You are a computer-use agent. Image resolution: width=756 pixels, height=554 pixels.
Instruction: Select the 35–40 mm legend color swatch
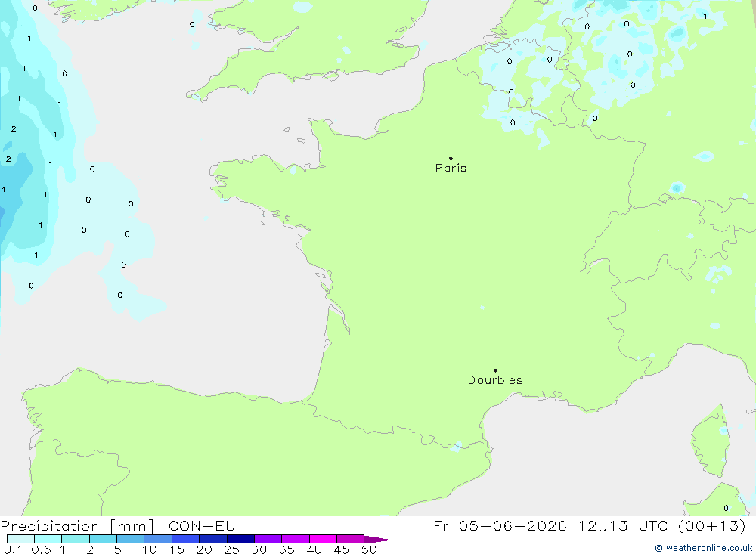(x=296, y=539)
